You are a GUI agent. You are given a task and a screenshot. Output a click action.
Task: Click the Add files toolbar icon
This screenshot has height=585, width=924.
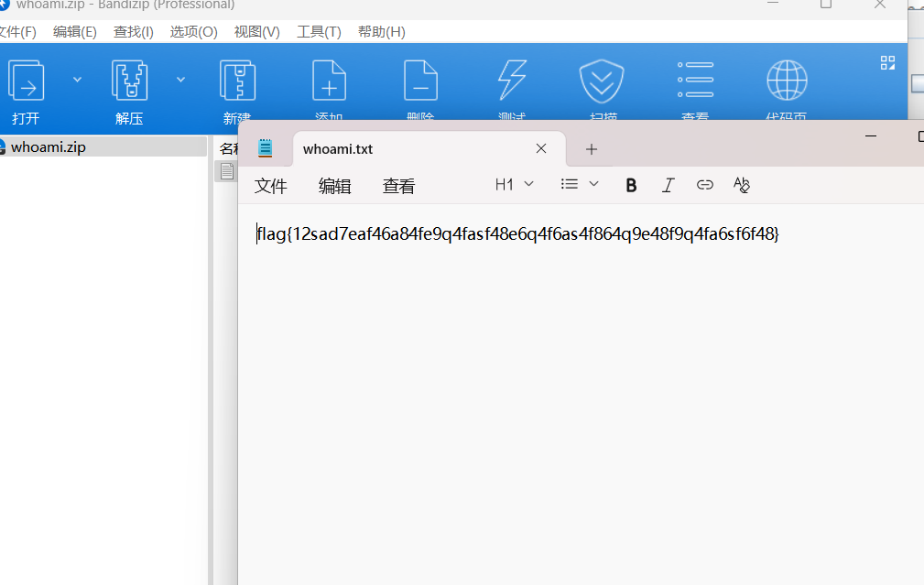[x=329, y=82]
